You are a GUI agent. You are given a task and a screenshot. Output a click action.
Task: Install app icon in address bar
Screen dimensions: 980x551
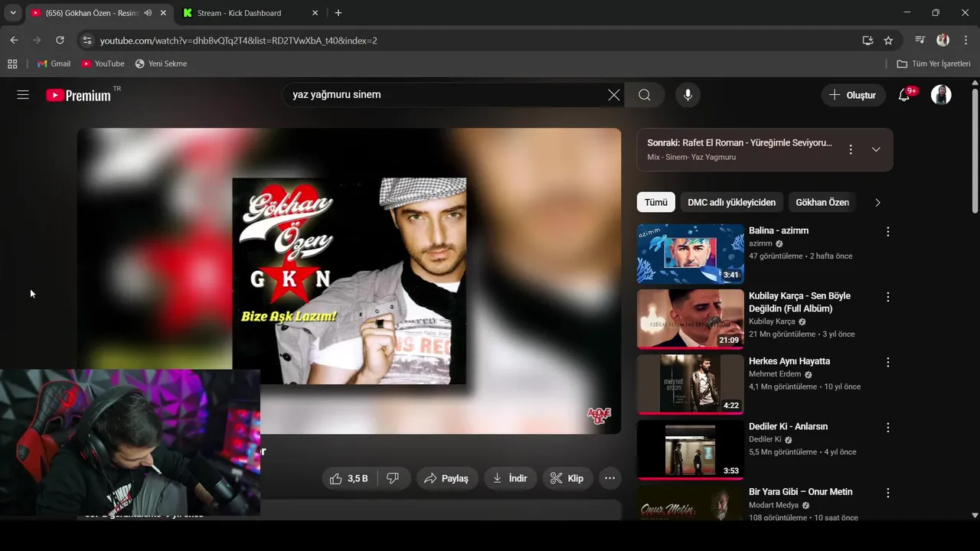[867, 40]
